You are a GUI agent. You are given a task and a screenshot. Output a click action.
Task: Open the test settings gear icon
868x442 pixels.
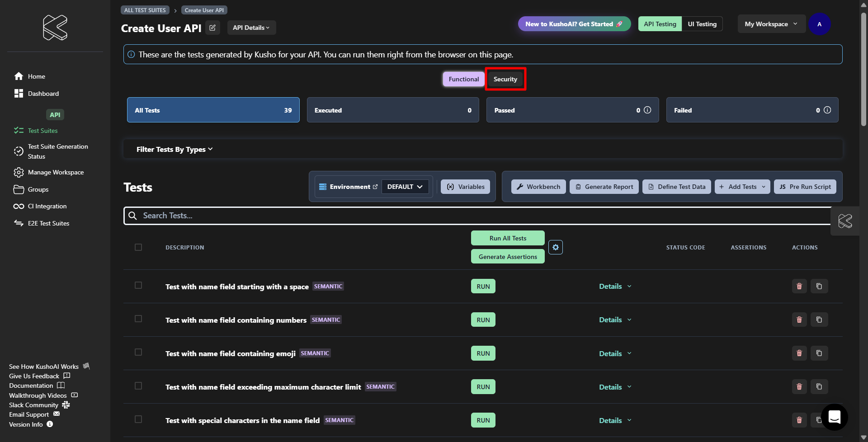click(556, 247)
